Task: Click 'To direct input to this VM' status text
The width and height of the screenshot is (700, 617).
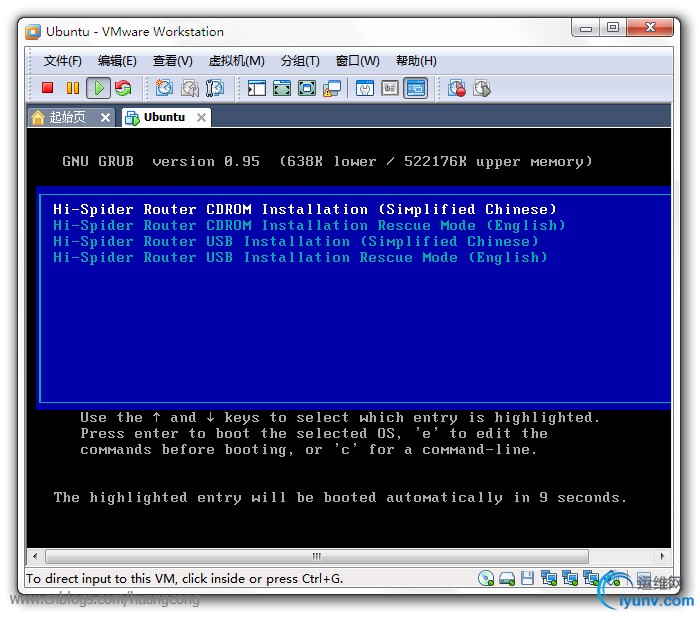Action: coord(184,579)
